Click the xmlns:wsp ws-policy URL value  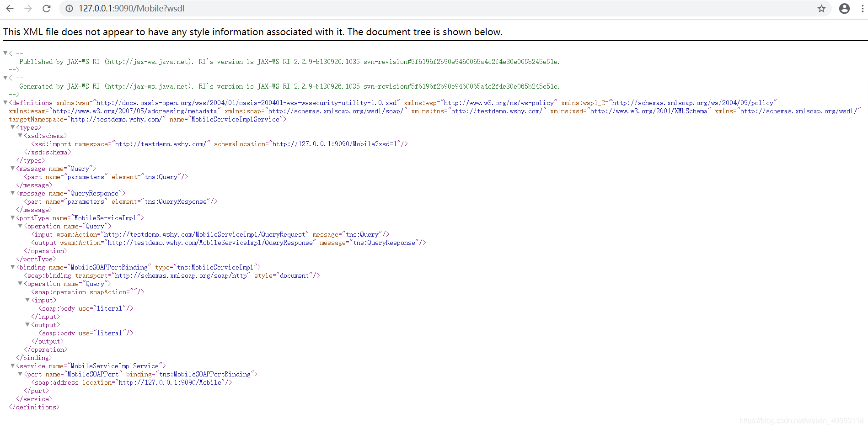click(499, 103)
